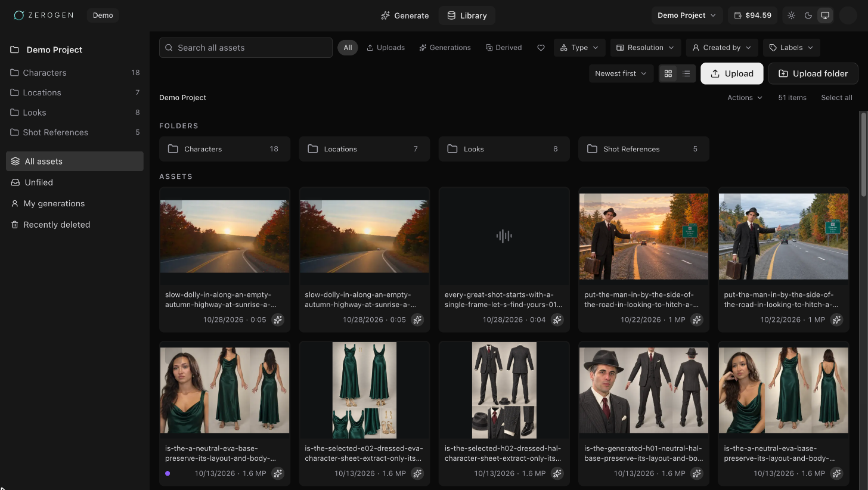This screenshot has height=490, width=868.
Task: Switch to dark theme moon icon
Action: [x=808, y=15]
